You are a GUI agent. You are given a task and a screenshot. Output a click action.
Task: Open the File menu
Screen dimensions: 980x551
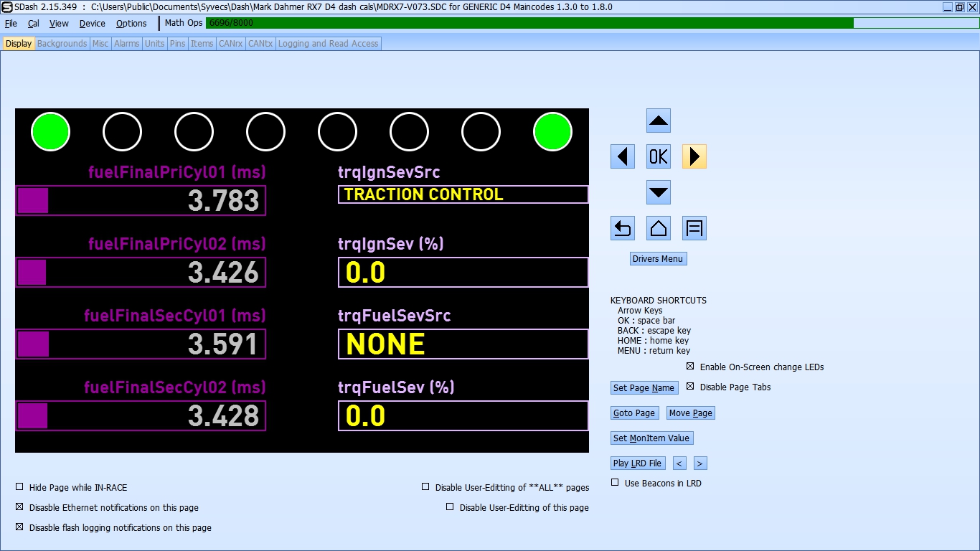pyautogui.click(x=11, y=23)
